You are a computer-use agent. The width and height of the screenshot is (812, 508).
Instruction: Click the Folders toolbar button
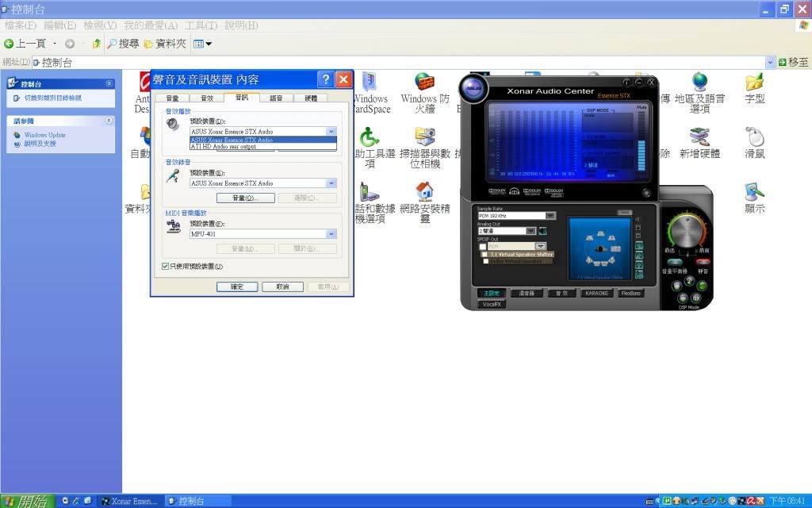click(x=165, y=44)
